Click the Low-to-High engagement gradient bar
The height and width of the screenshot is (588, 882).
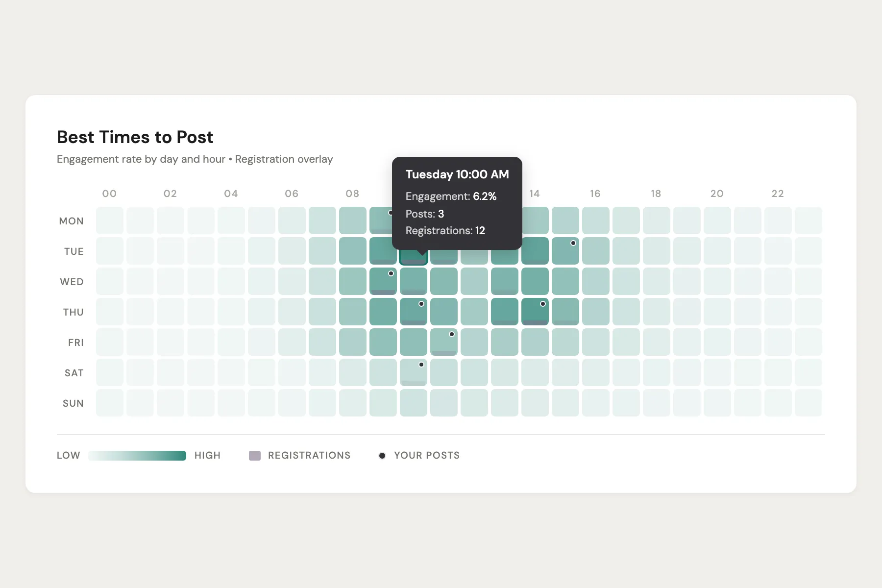pyautogui.click(x=137, y=456)
